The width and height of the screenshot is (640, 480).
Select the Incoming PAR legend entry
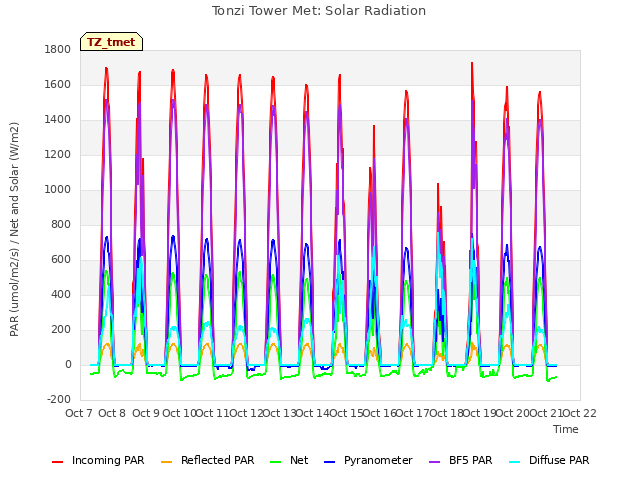[98, 460]
